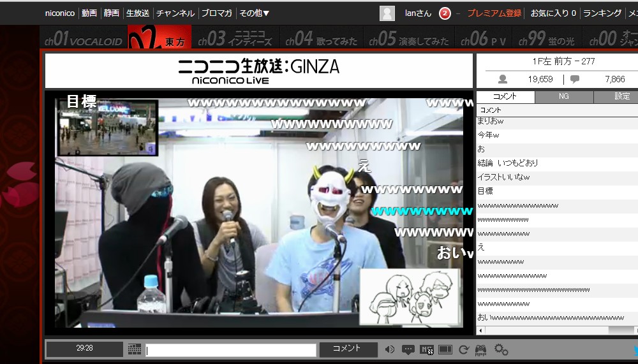
Task: Click the comment text input field
Action: 231,350
